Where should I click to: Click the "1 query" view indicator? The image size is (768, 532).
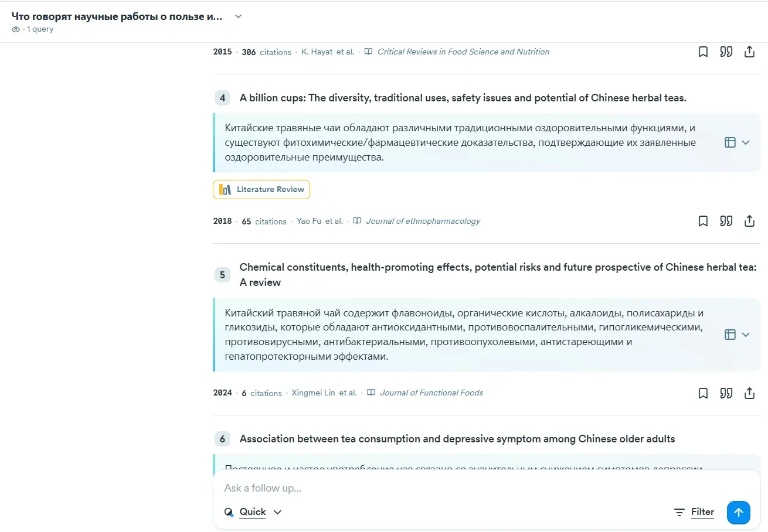point(33,29)
